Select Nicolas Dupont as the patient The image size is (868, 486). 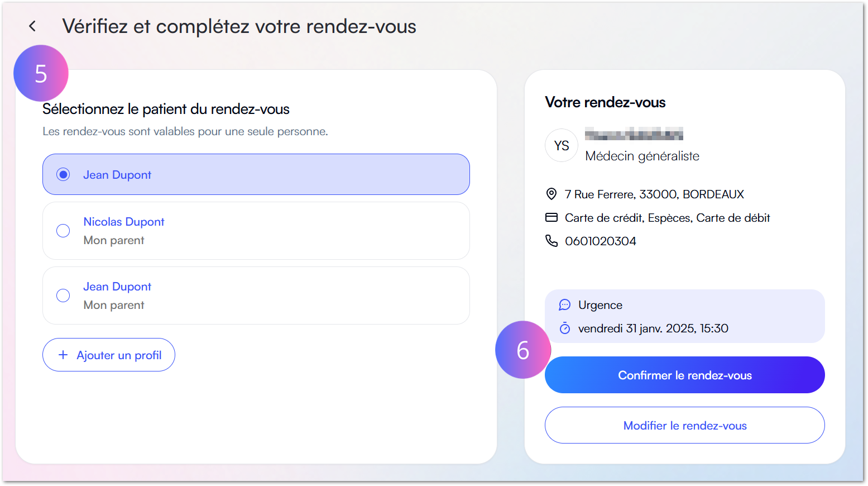[63, 231]
